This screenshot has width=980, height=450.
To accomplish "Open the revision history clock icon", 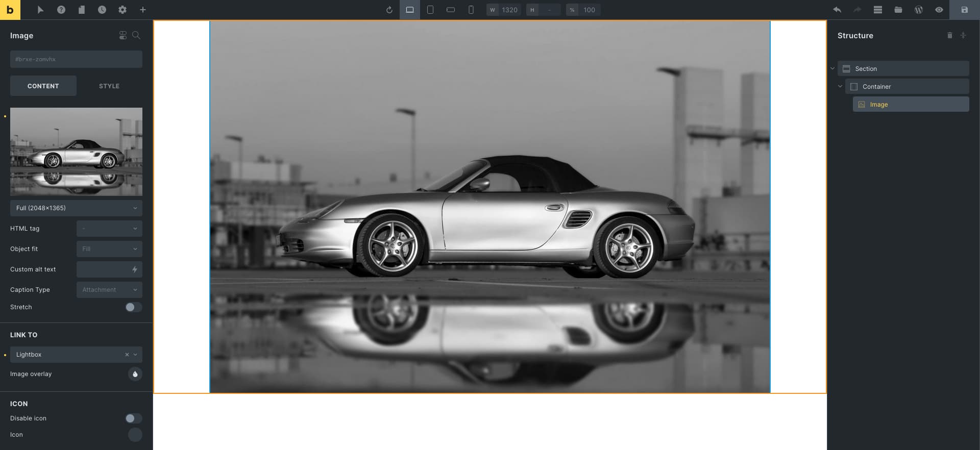I will point(102,10).
